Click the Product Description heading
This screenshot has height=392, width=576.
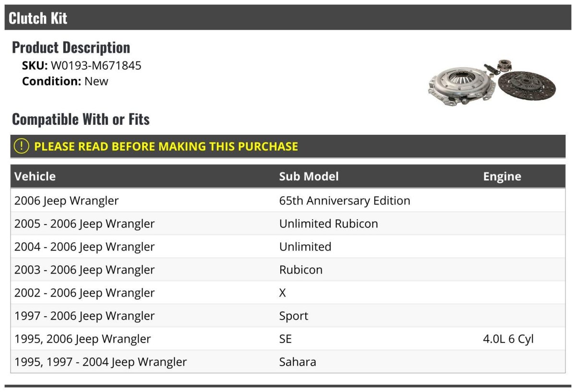71,48
